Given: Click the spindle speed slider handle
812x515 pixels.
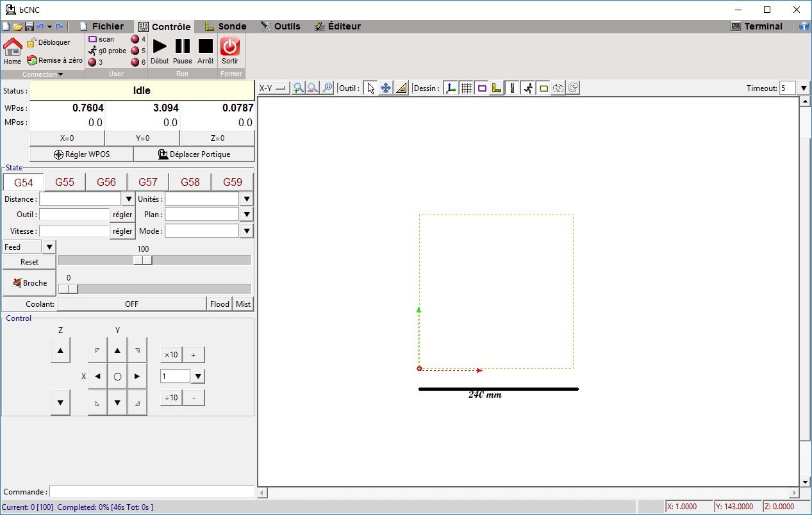Looking at the screenshot, I should tap(68, 289).
